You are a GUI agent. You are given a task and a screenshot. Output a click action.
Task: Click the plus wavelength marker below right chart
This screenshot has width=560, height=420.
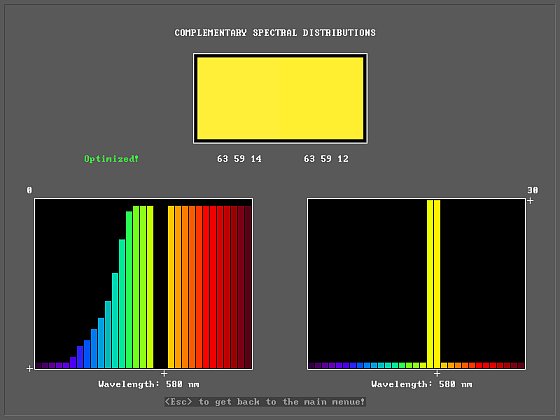tap(437, 374)
